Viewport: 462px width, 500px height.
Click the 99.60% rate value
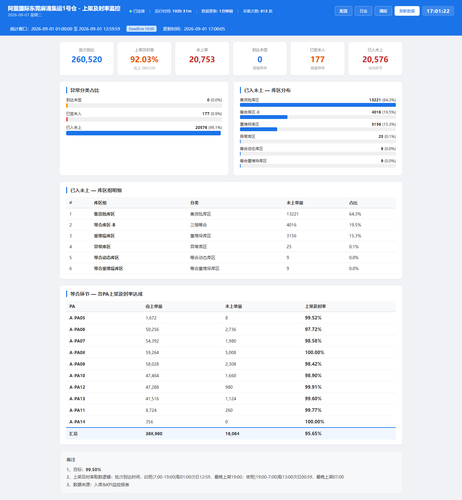coord(313,399)
